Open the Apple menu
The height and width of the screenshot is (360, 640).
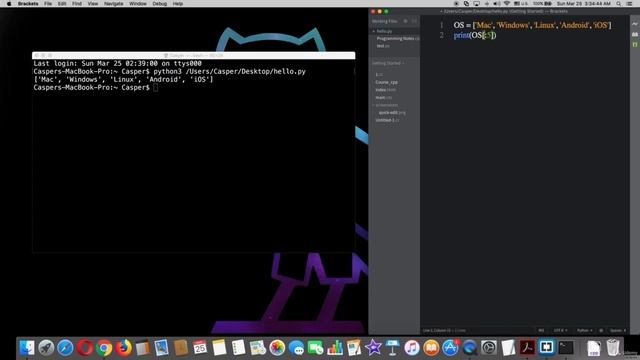coord(9,4)
